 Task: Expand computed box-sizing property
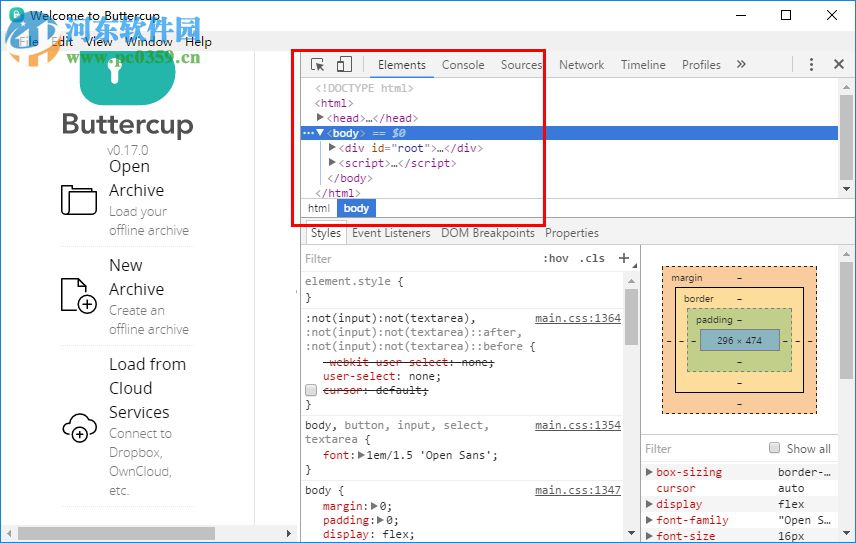pyautogui.click(x=649, y=472)
